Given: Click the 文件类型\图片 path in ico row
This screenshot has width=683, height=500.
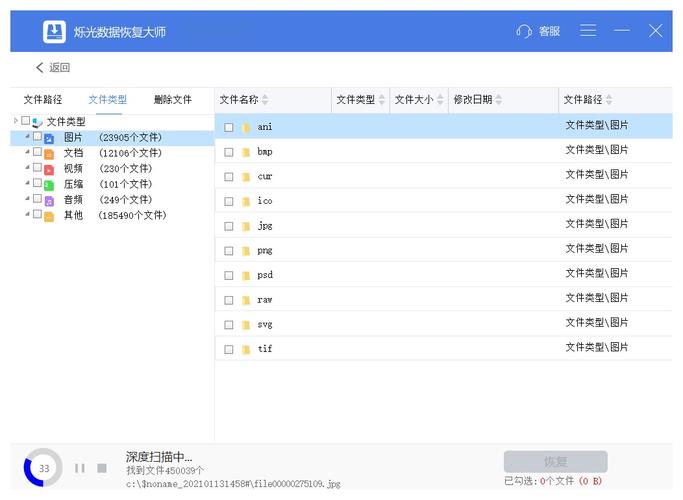Looking at the screenshot, I should point(596,199).
